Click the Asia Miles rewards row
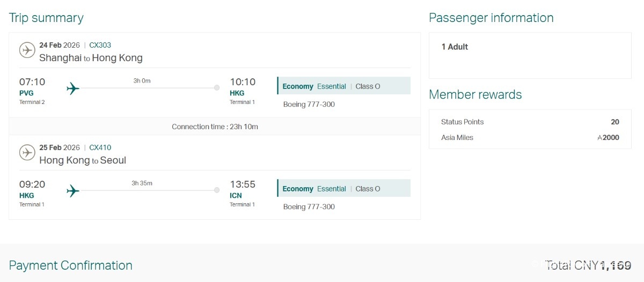This screenshot has height=282, width=644. [530, 137]
